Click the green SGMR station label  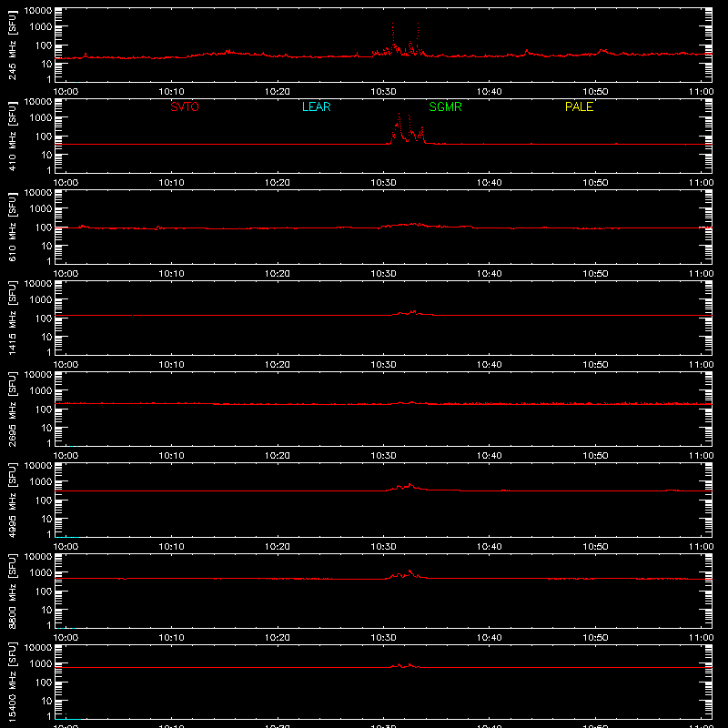[x=445, y=106]
